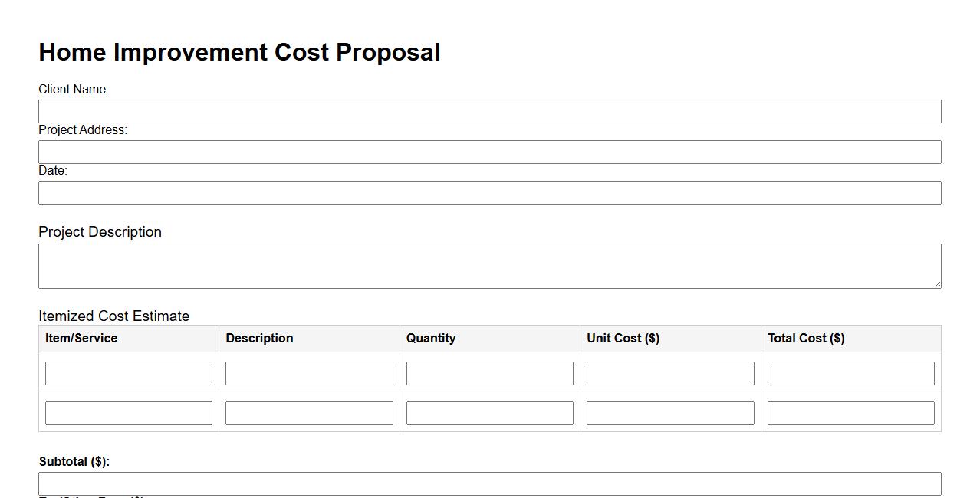The width and height of the screenshot is (980, 498).
Task: Click the Quantity column header
Action: coord(431,338)
